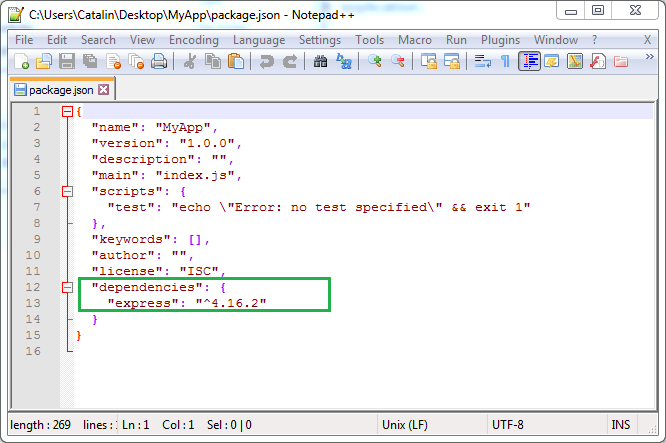Click the Close document icon
The width and height of the screenshot is (666, 443).
[x=113, y=61]
